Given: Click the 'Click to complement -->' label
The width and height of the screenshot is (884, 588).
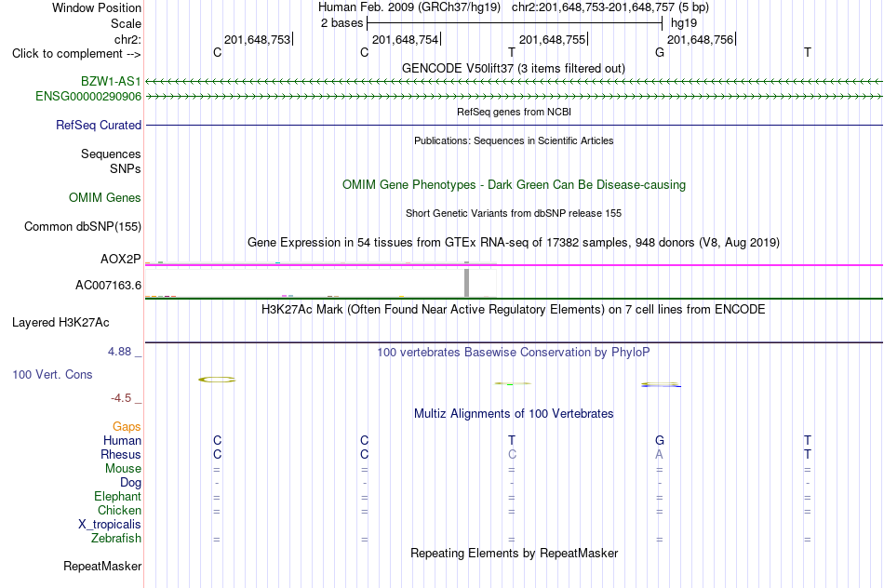Looking at the screenshot, I should tap(76, 54).
